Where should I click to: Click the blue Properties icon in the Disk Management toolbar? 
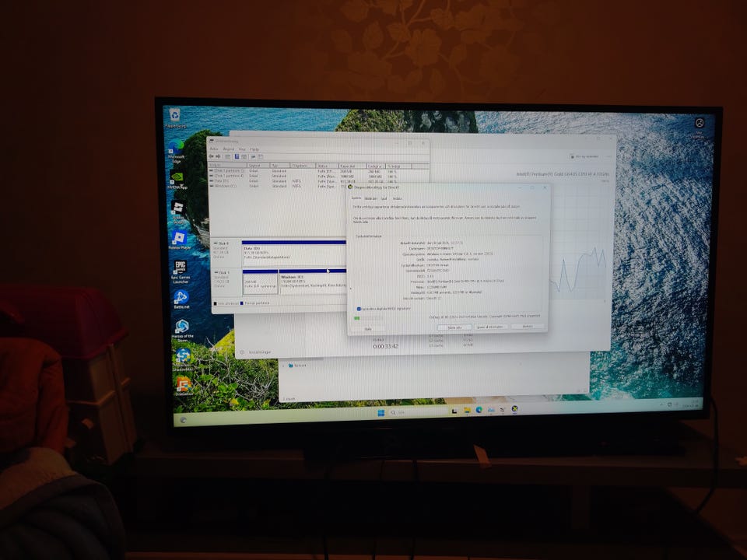click(237, 156)
